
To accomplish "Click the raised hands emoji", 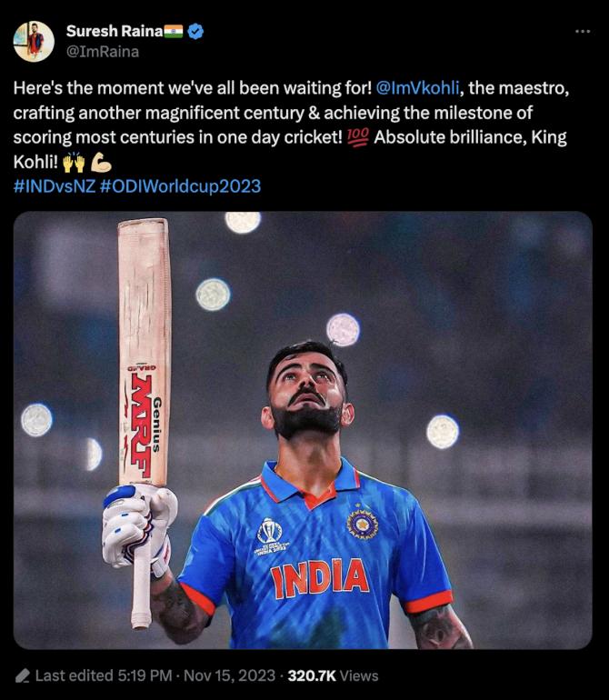I will [74, 162].
